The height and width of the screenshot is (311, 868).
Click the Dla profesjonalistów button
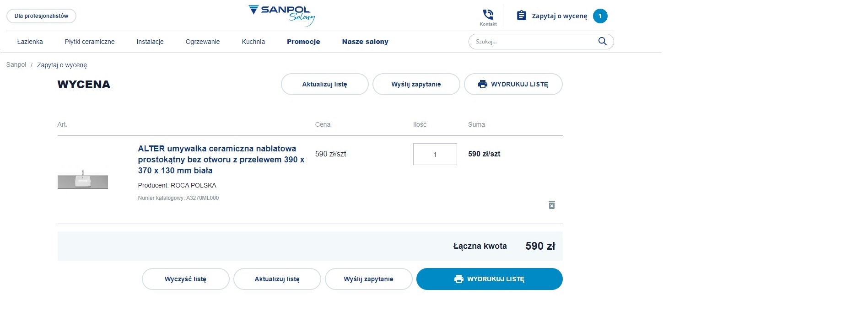click(41, 16)
